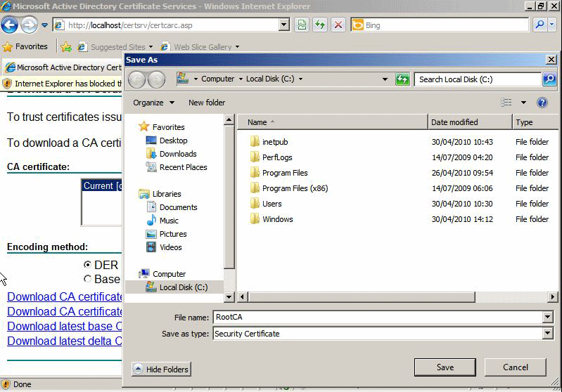Viewport: 562px width, 392px height.
Task: Click the Recent Places icon in navigation pane
Action: [151, 167]
